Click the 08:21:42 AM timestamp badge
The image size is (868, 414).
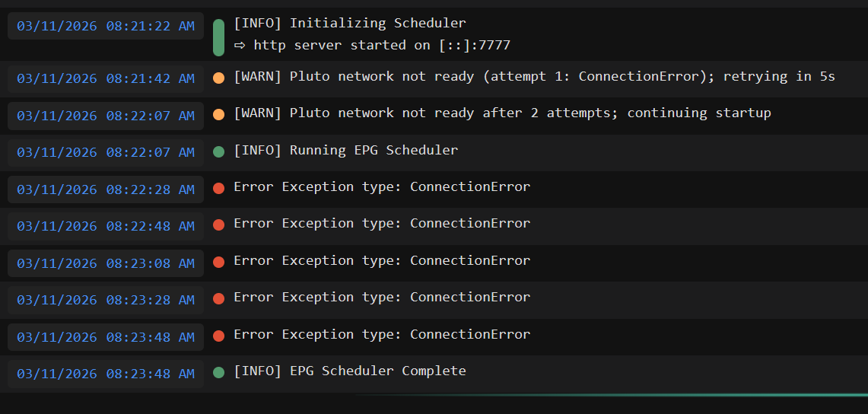(106, 78)
